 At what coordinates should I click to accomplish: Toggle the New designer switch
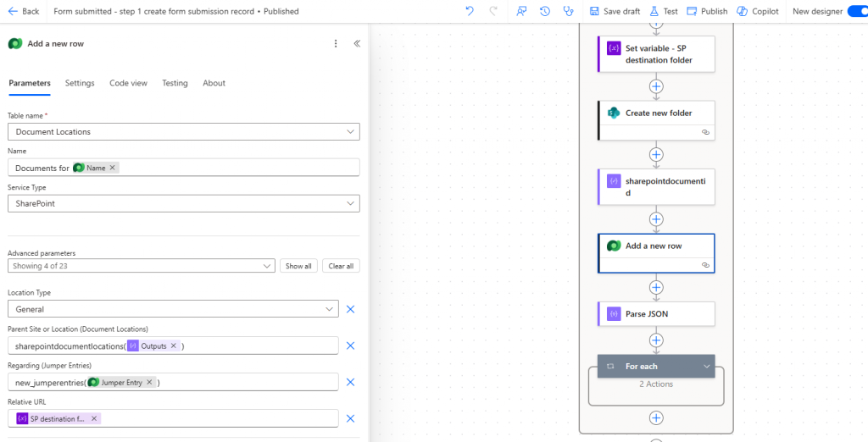pos(856,11)
